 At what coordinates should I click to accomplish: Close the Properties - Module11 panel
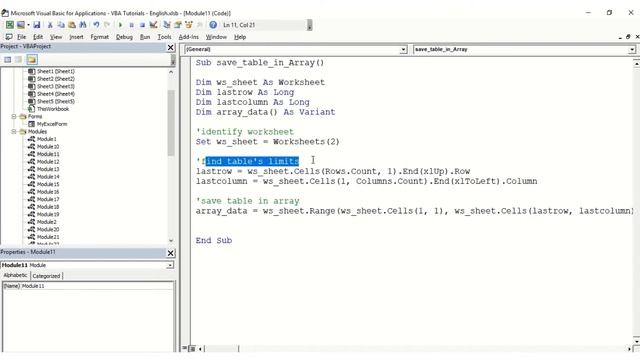171,253
